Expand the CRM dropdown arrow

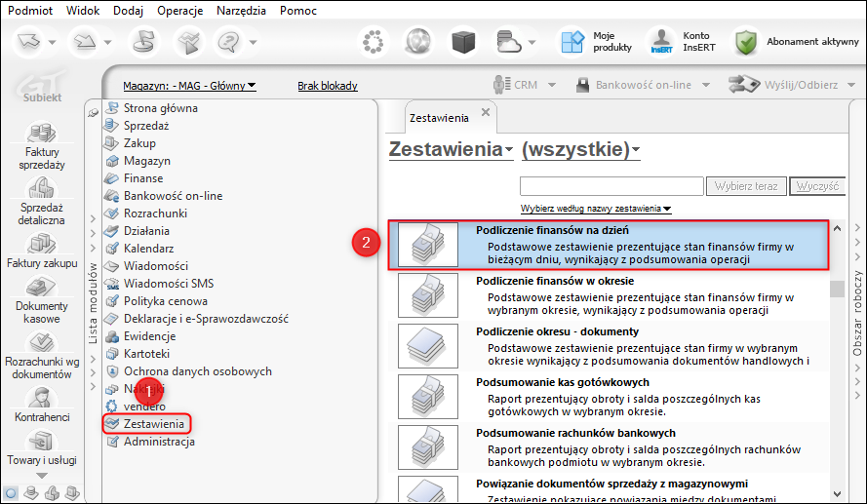tap(551, 85)
